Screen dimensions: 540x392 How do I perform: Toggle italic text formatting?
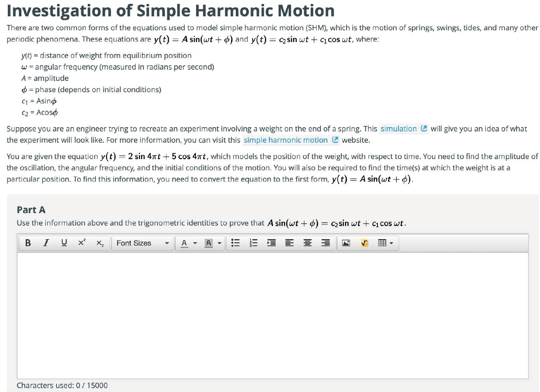pos(46,243)
